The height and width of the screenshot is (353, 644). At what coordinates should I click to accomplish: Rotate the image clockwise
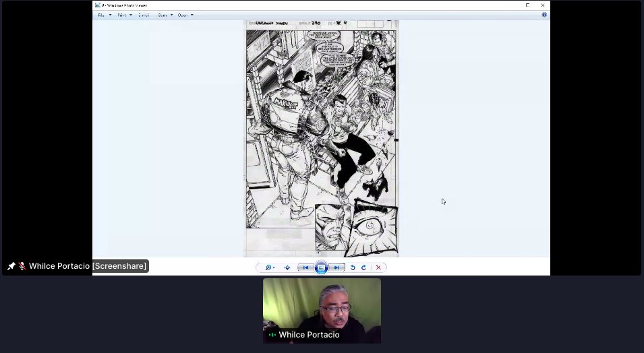click(363, 267)
